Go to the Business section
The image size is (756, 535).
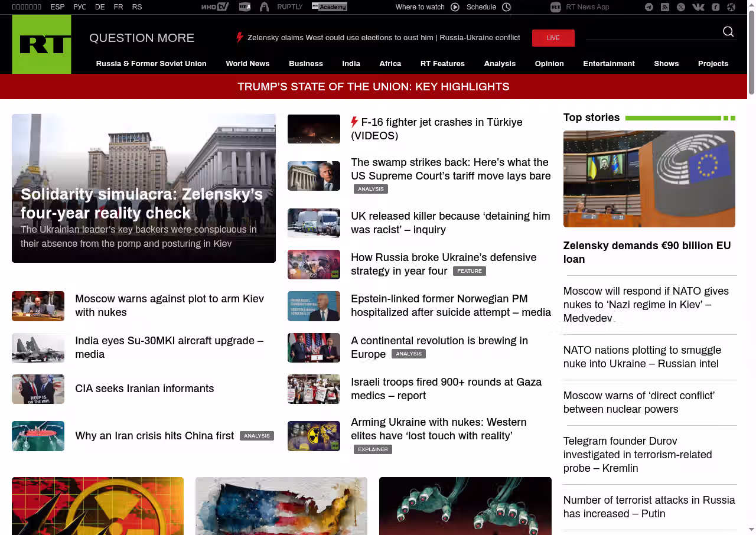pyautogui.click(x=305, y=64)
